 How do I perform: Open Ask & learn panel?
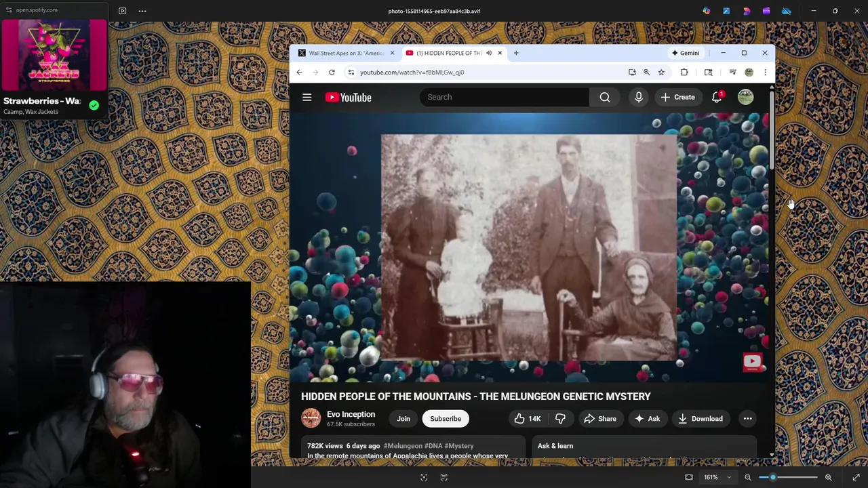pos(555,446)
